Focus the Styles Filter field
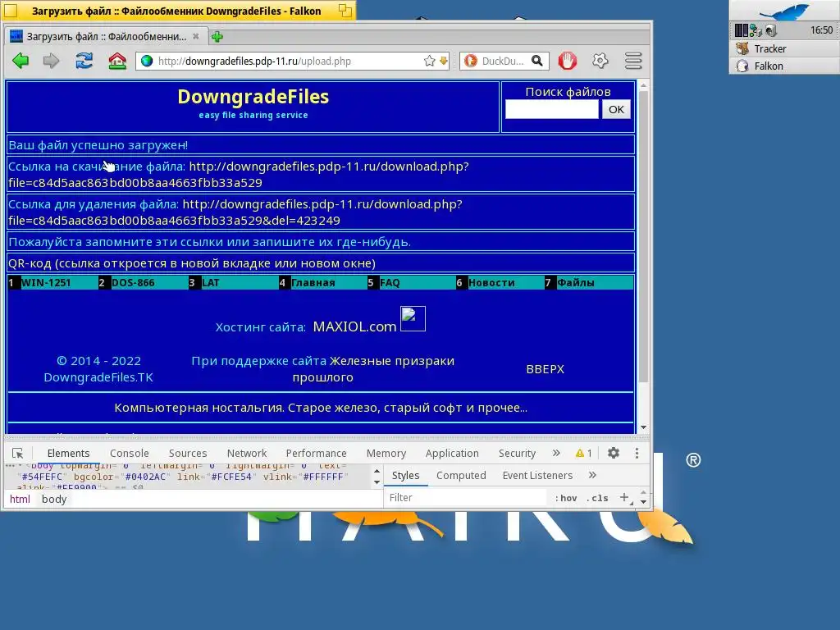Viewport: 840px width, 630px height. tap(466, 498)
